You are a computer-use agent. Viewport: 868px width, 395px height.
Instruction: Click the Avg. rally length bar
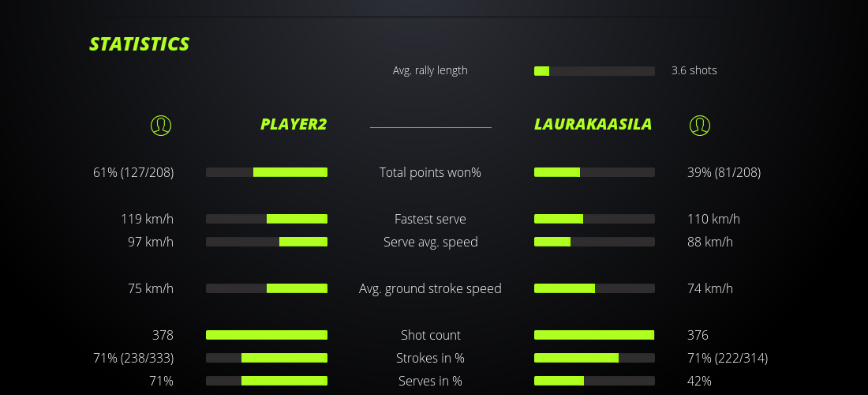pos(594,71)
